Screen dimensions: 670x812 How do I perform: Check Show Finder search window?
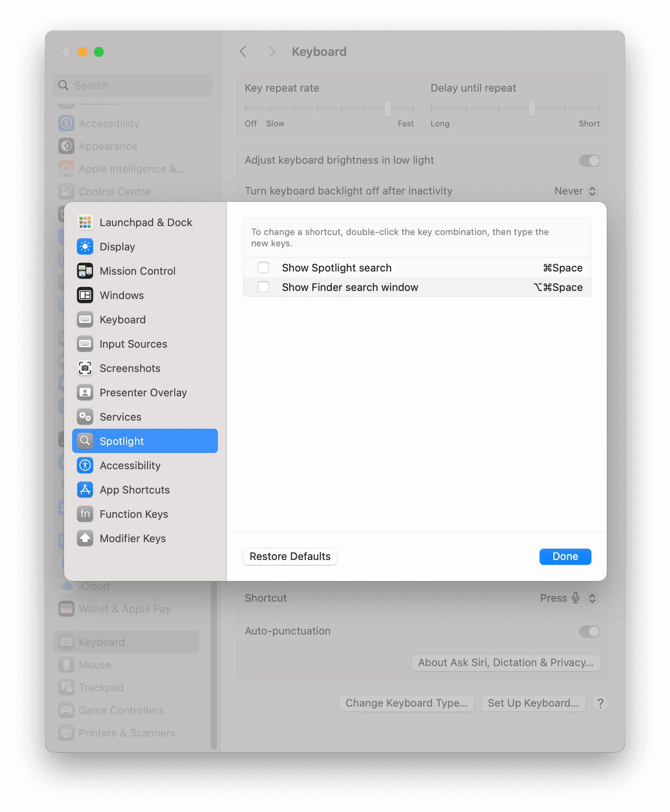pos(263,287)
